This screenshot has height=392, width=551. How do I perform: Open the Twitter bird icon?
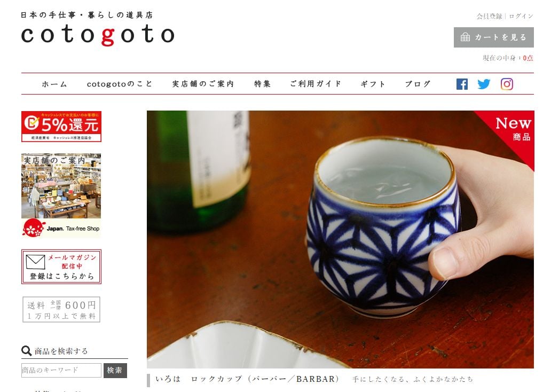point(484,84)
